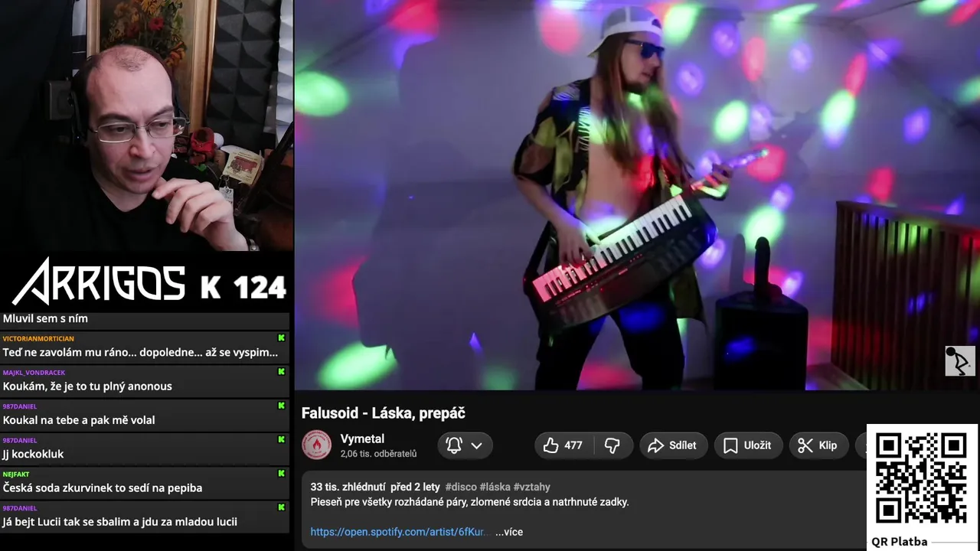Click the small figure icon at the video corner

click(959, 361)
